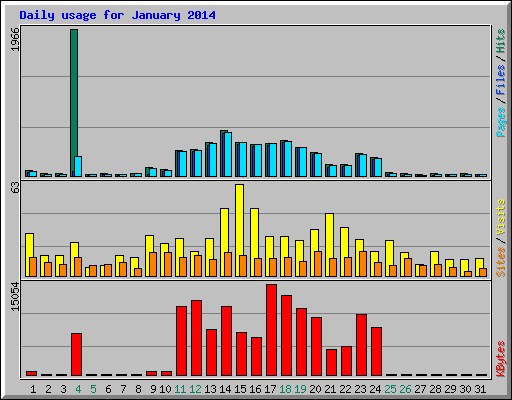
Task: Click x-axis day label 28
Action: point(435,389)
